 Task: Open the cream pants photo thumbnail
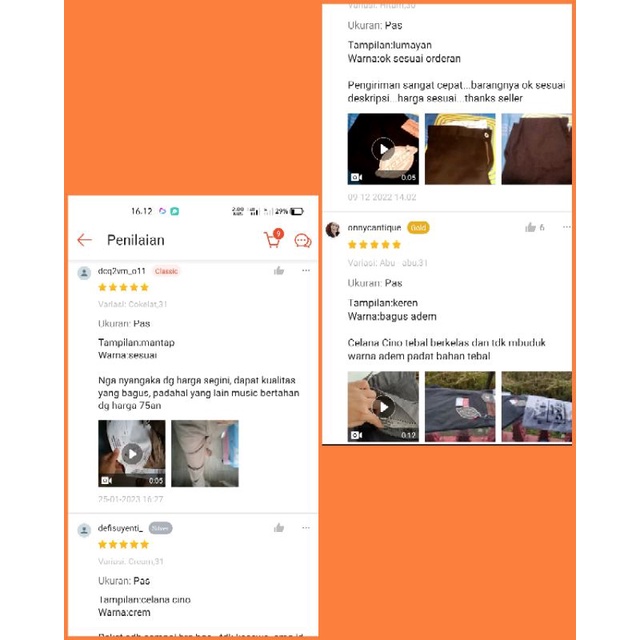[x=205, y=453]
